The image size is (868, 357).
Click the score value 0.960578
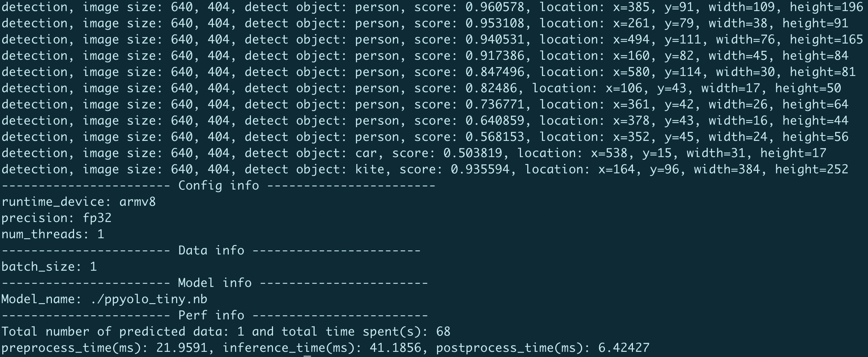click(494, 7)
